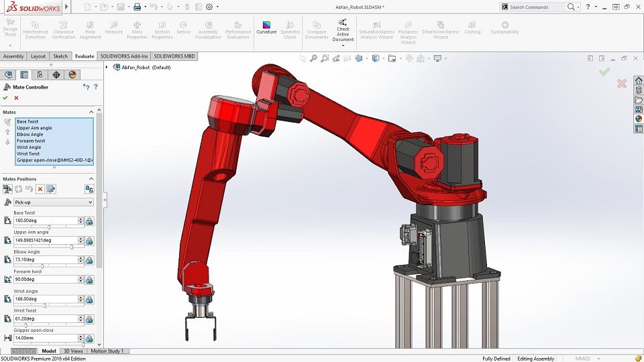Toggle the lock for Wrist Angle
Viewport: 644px width, 362px height.
click(x=89, y=299)
